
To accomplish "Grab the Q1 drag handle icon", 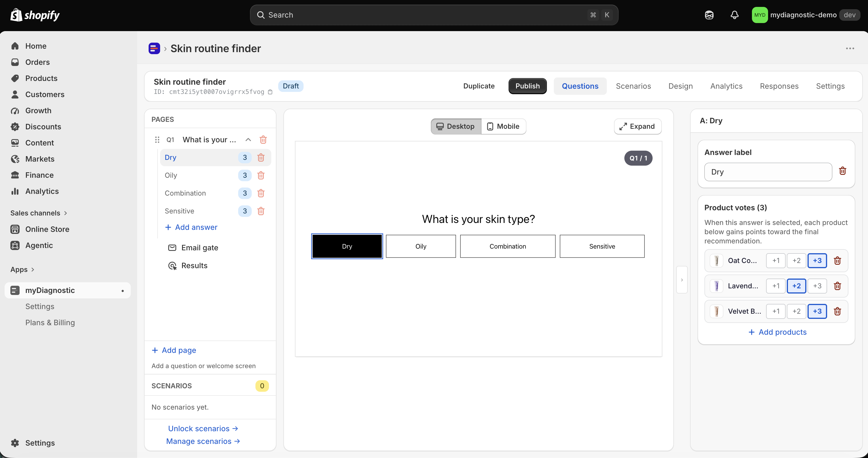I will click(157, 139).
